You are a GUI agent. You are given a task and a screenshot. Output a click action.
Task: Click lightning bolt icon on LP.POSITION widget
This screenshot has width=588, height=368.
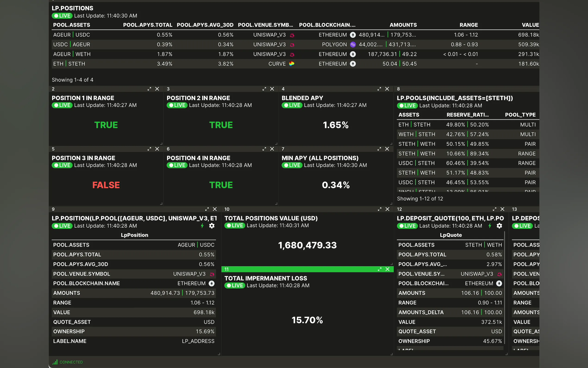pyautogui.click(x=202, y=226)
